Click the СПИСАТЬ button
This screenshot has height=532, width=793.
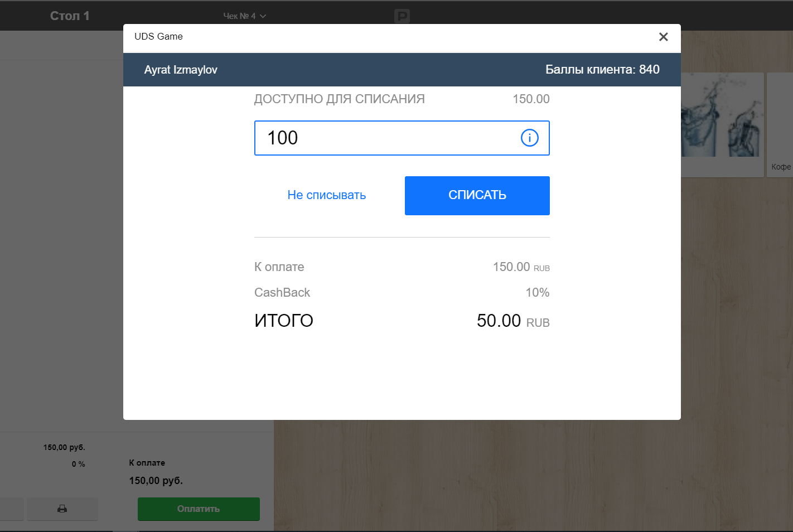pos(477,196)
